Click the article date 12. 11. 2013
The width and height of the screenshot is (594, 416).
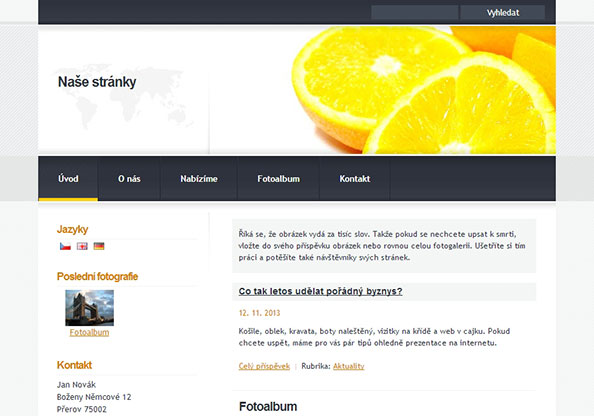[x=259, y=313]
